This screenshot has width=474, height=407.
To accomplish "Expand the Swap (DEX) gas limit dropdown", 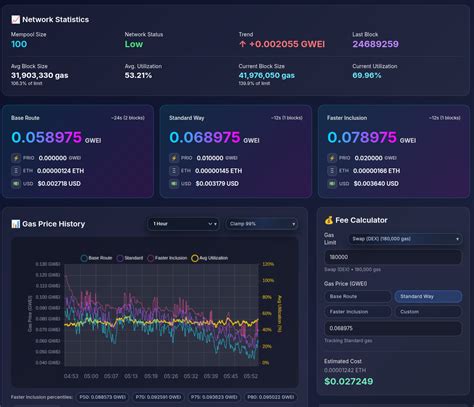I will pyautogui.click(x=405, y=239).
